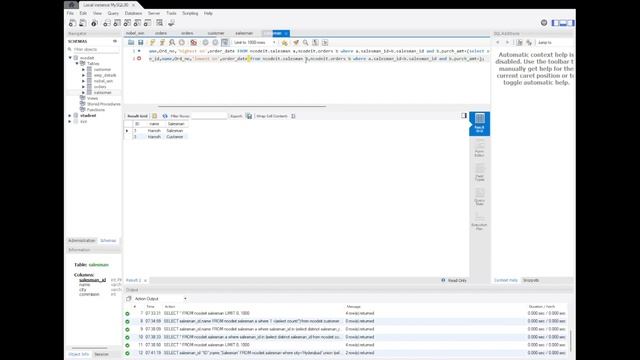640x360 pixels.
Task: Toggle automatic context help
Action: [529, 42]
